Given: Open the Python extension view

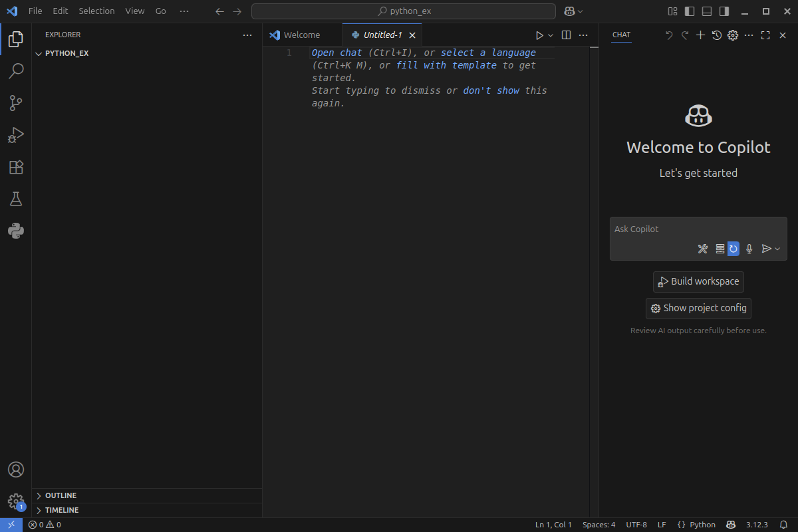Looking at the screenshot, I should [16, 231].
